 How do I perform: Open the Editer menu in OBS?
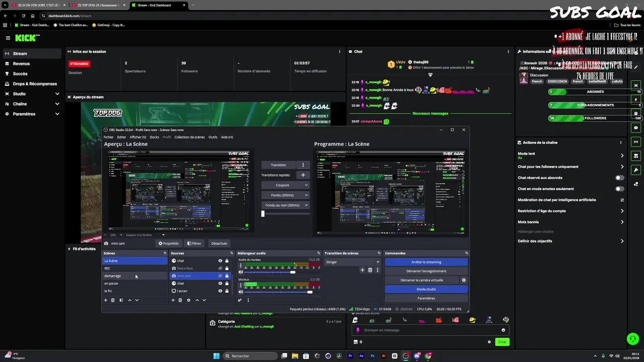121,137
